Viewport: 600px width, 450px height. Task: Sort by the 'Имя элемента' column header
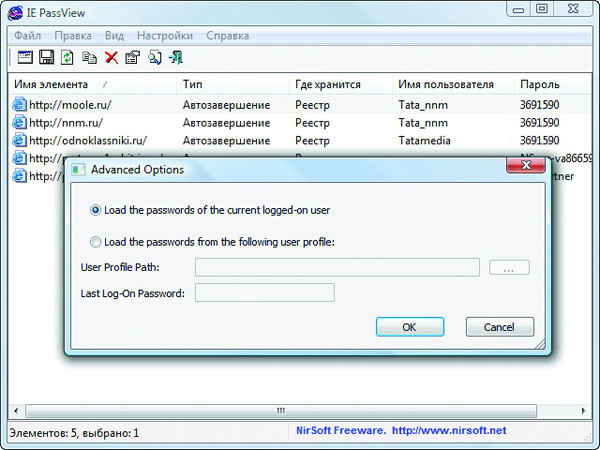[92, 84]
